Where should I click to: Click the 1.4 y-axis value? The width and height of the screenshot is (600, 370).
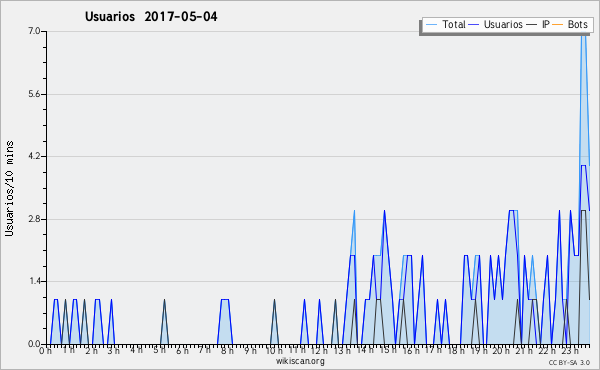(x=34, y=282)
